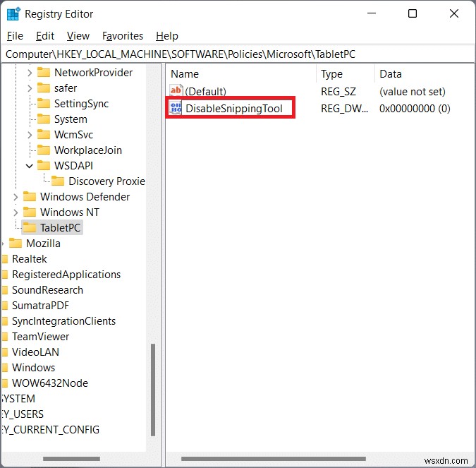Open the View menu
This screenshot has width=476, height=468.
[78, 36]
